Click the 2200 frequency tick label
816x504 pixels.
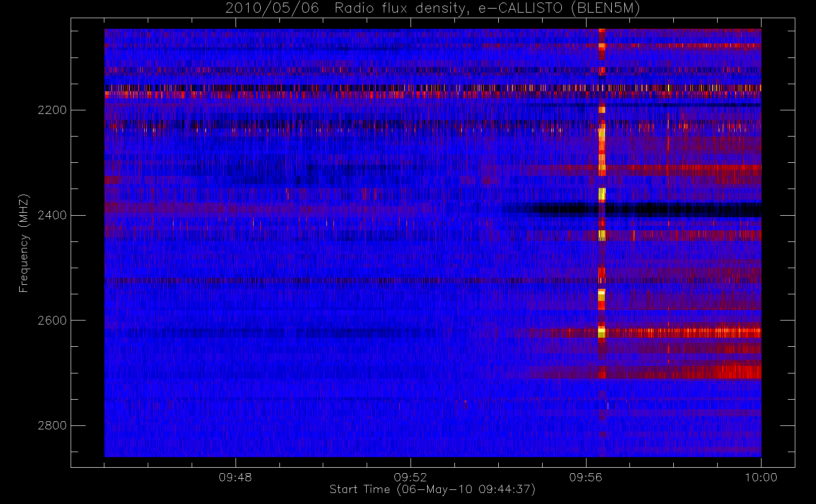[52, 110]
